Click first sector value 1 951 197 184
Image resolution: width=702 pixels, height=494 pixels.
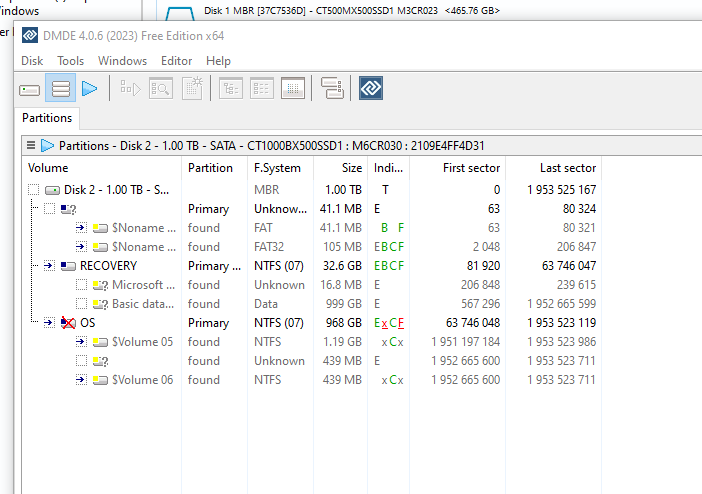click(466, 342)
